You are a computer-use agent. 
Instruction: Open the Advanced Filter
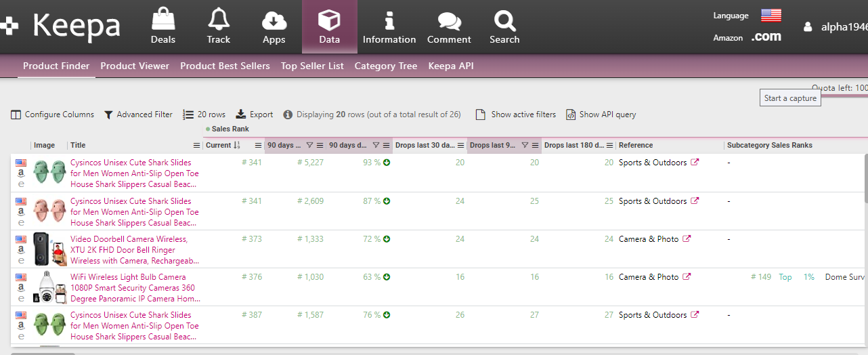click(x=138, y=114)
